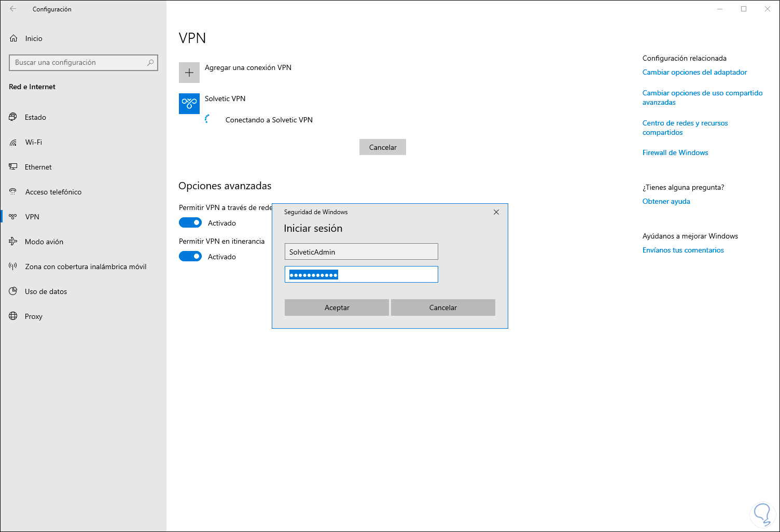Image resolution: width=780 pixels, height=532 pixels.
Task: Click Envíanos tus comentarios link
Action: pyautogui.click(x=683, y=250)
